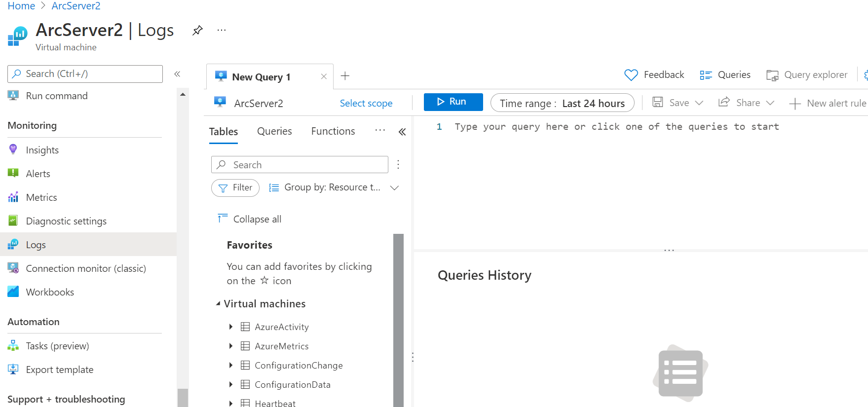Expand the ConfigurationChange table
This screenshot has height=407, width=868.
(x=230, y=365)
